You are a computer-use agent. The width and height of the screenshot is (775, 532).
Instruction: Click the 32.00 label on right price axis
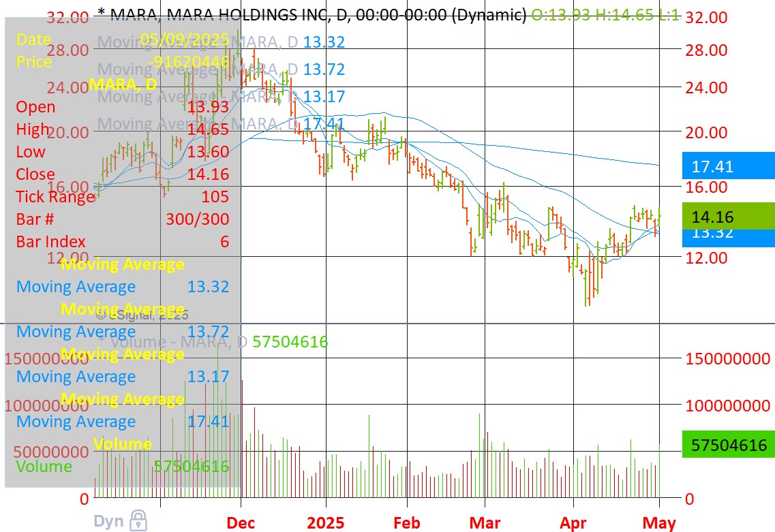(706, 17)
